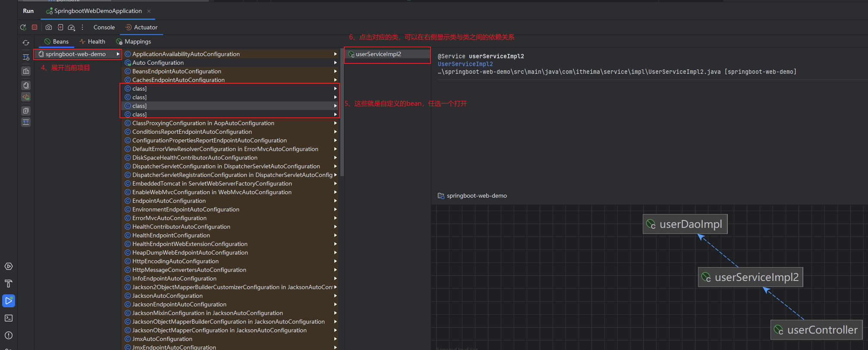Expand arrow of the Auto Configuration row
The width and height of the screenshot is (868, 350).
pos(335,63)
